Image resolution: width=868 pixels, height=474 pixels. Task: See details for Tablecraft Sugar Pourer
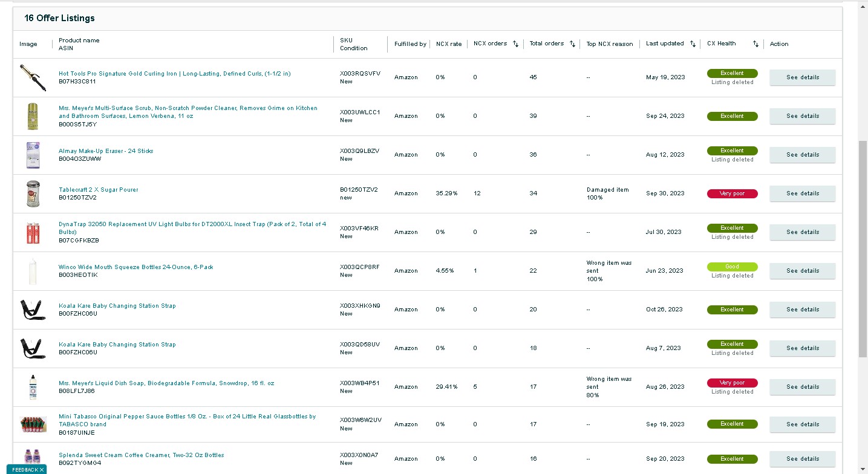tap(802, 193)
